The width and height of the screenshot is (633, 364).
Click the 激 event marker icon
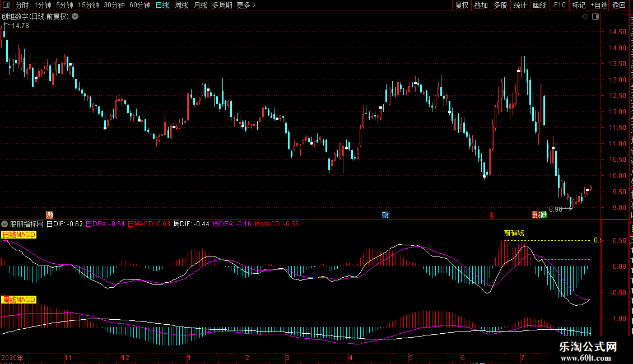(49, 215)
